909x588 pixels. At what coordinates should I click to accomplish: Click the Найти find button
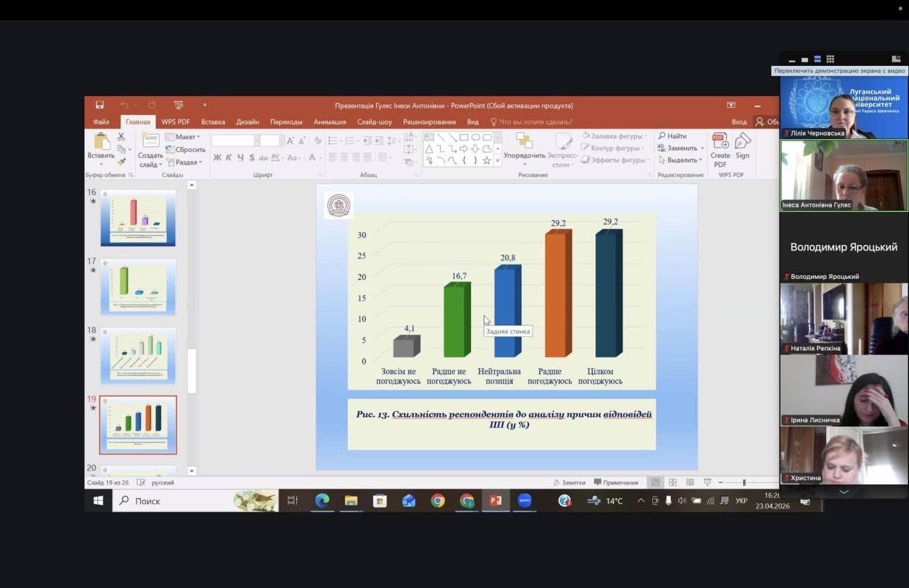pyautogui.click(x=673, y=136)
